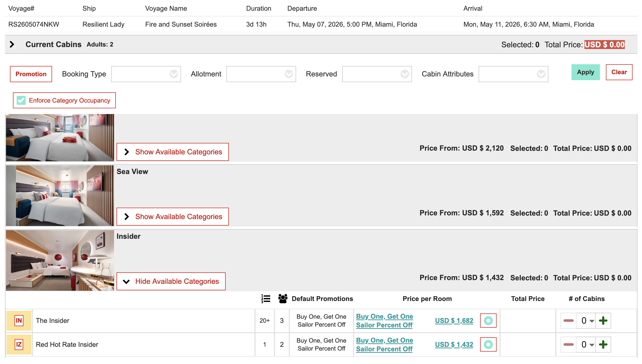Select The Insider price radio button

pos(488,320)
